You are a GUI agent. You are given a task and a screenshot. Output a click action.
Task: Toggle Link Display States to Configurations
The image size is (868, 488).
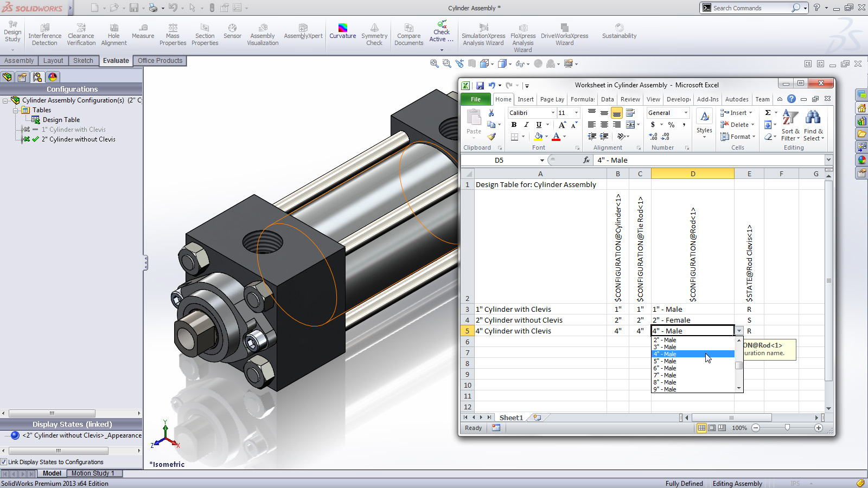click(4, 461)
